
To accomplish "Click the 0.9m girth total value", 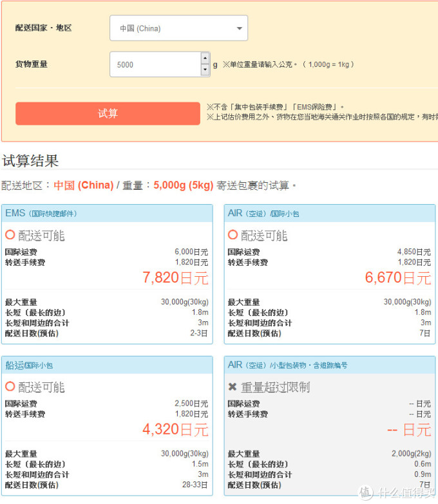I will click(423, 474).
